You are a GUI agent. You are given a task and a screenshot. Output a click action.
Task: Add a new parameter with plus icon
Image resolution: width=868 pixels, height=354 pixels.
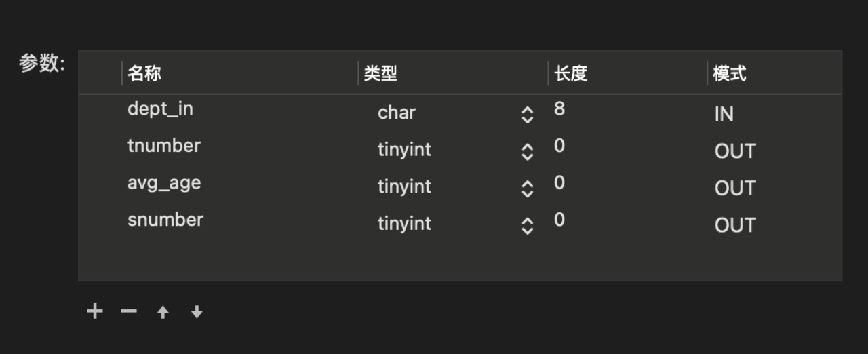pyautogui.click(x=95, y=311)
